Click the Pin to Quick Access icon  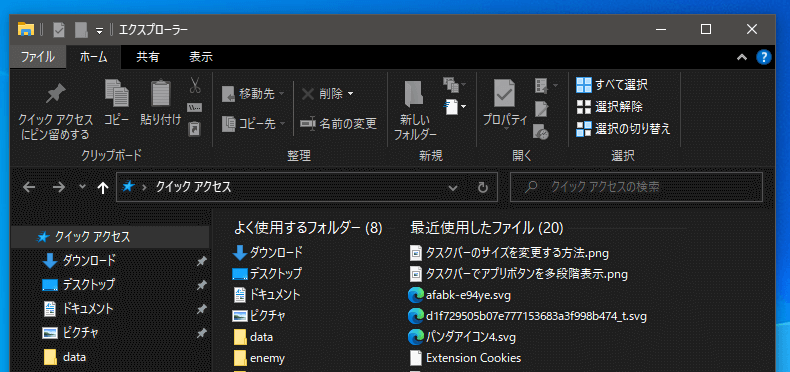(55, 94)
